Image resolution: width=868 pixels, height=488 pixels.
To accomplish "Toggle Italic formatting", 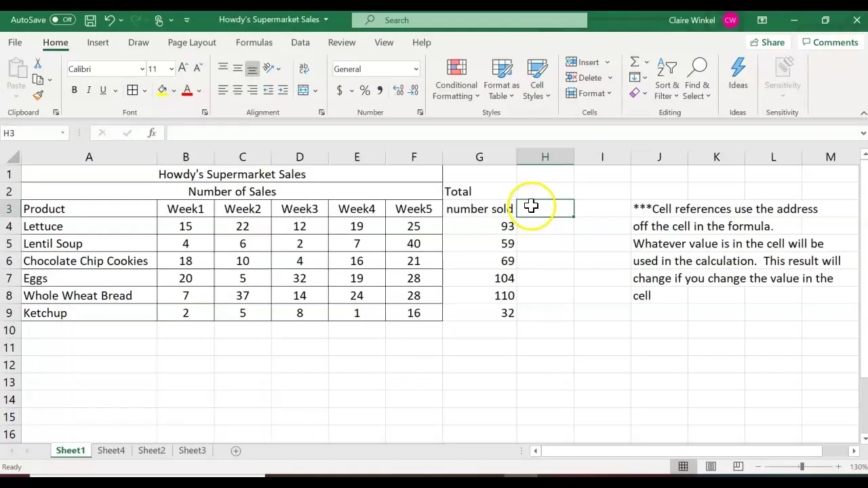I will 88,90.
